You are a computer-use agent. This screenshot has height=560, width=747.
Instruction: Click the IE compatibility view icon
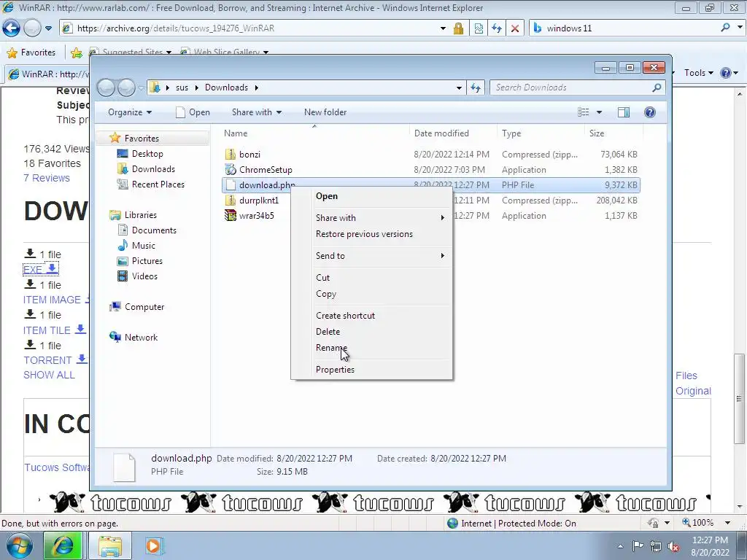[x=479, y=28]
